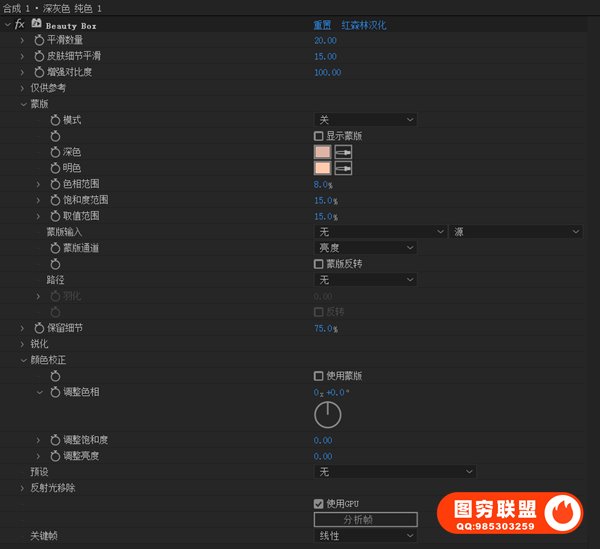Toggle the fx effect switch for Beauty Box

pos(19,24)
